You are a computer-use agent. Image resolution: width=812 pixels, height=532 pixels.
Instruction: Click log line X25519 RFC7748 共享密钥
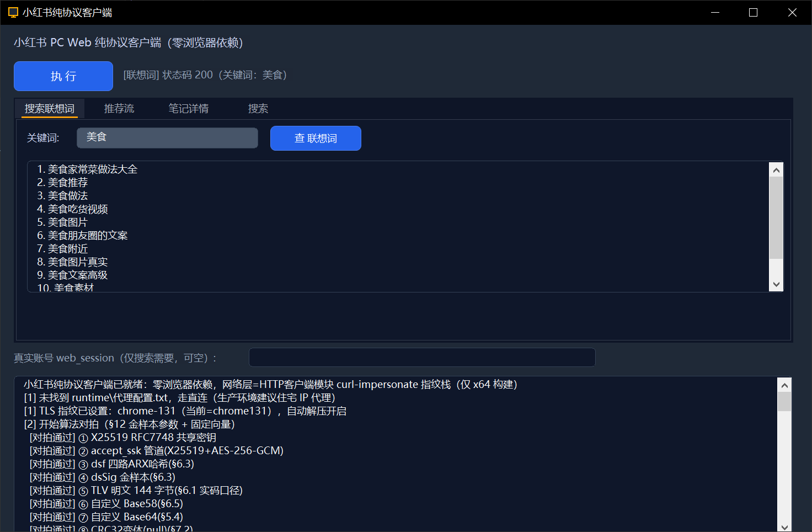pyautogui.click(x=122, y=438)
